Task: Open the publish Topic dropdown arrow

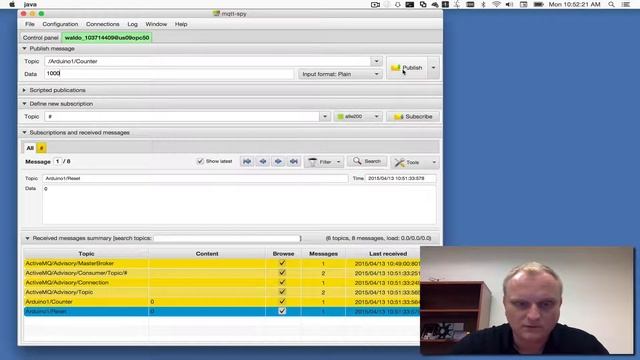Action: coord(376,61)
